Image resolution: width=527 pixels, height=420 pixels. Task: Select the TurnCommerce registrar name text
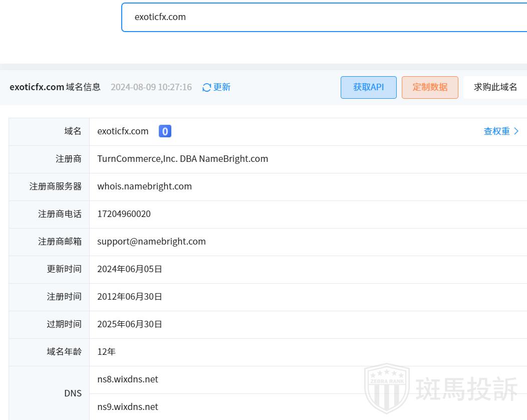click(182, 159)
